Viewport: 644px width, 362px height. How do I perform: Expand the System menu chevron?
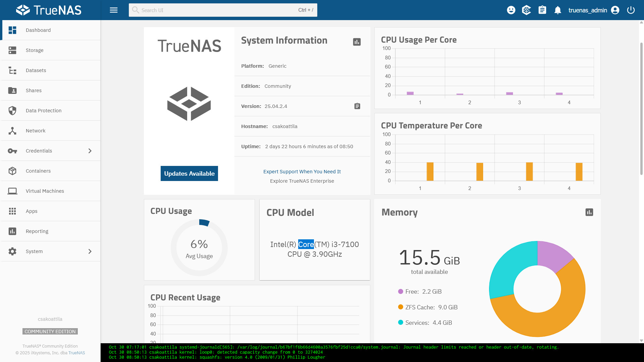pos(90,251)
